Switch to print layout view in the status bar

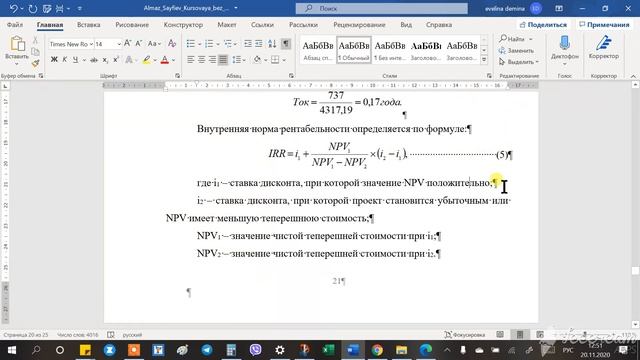coord(520,335)
